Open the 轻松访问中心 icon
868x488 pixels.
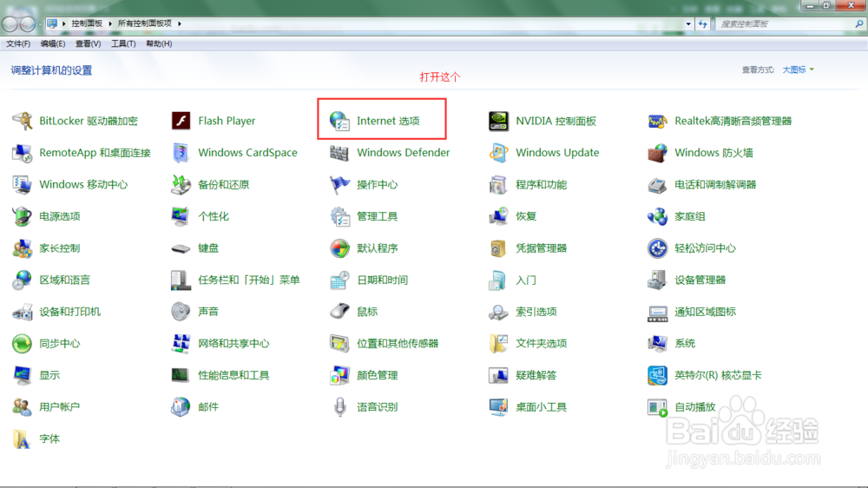tap(657, 248)
